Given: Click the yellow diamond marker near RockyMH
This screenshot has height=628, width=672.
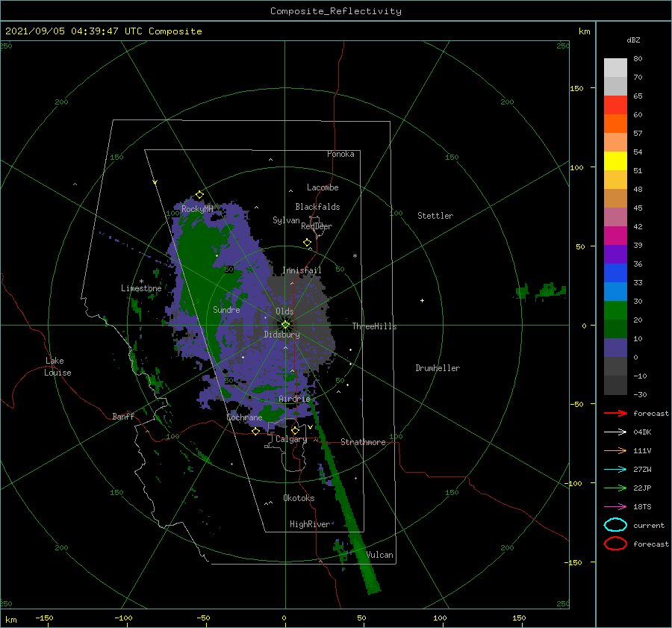Looking at the screenshot, I should 199,195.
